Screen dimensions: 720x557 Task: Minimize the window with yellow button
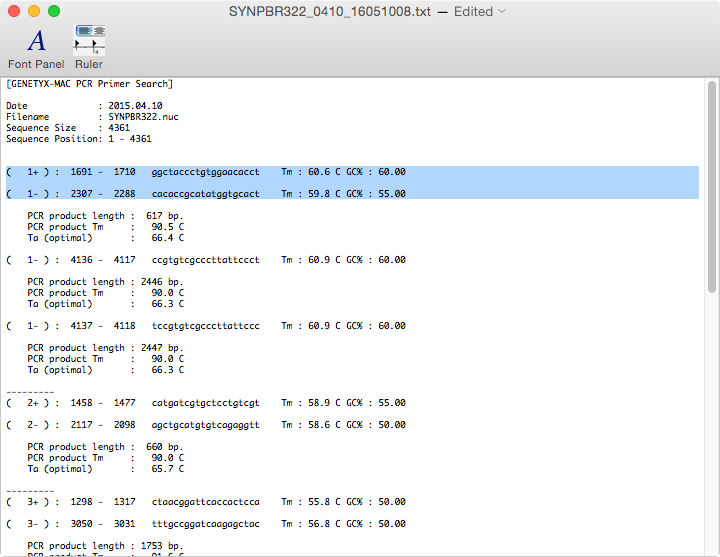tap(34, 11)
